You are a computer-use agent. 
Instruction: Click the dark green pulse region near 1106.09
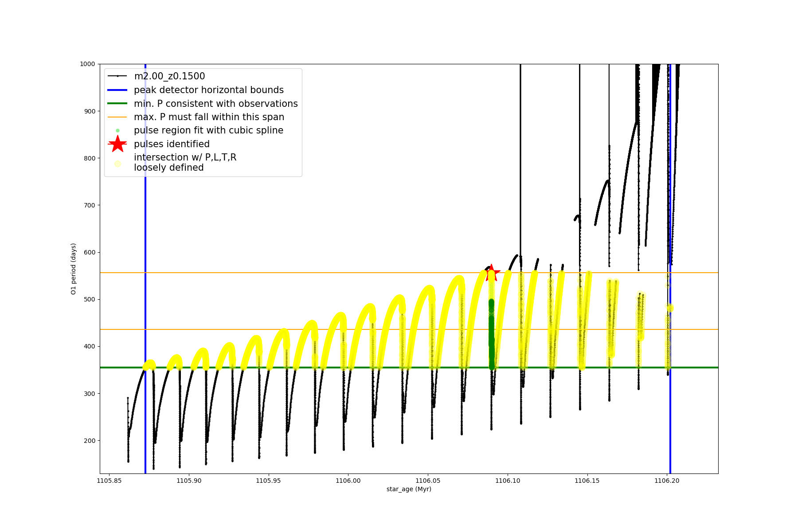492,332
